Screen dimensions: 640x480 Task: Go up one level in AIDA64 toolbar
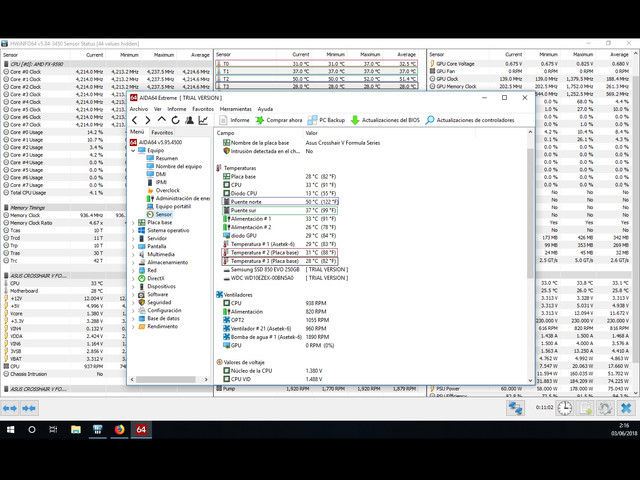tap(162, 120)
